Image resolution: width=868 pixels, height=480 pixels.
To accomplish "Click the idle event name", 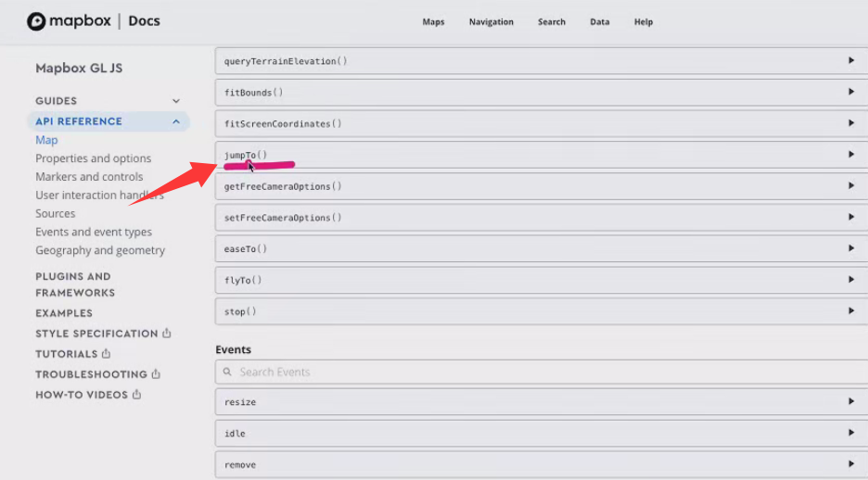I will 235,434.
